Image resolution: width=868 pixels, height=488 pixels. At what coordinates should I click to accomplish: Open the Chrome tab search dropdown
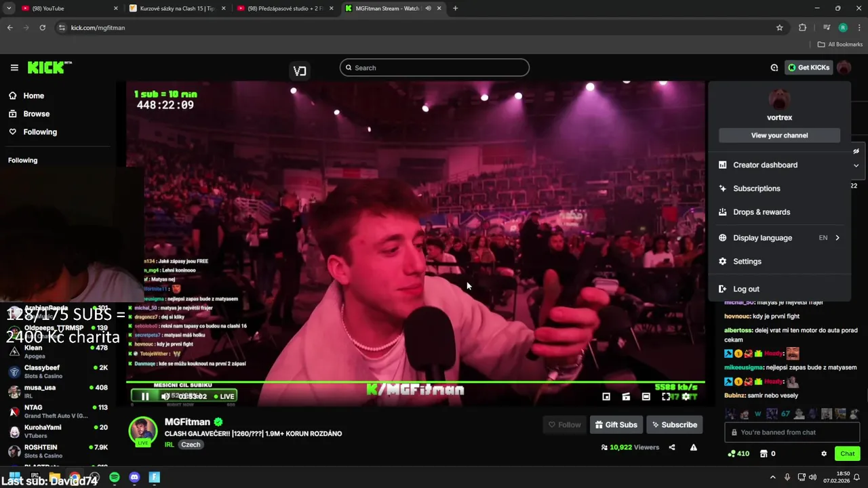[9, 8]
